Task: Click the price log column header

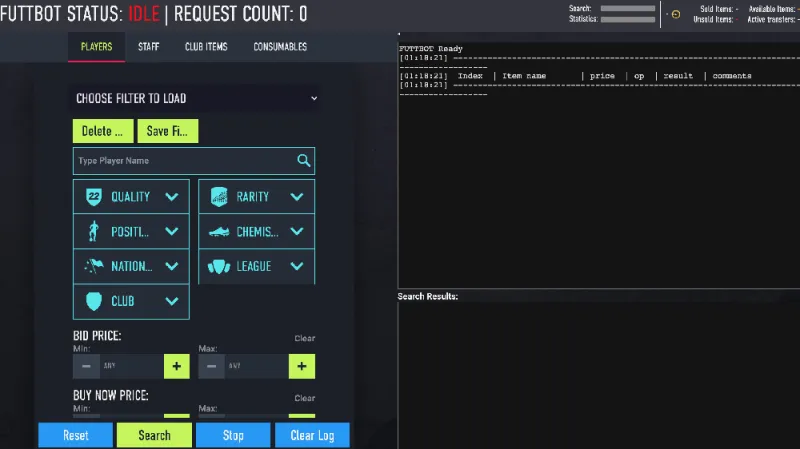Action: (x=602, y=76)
